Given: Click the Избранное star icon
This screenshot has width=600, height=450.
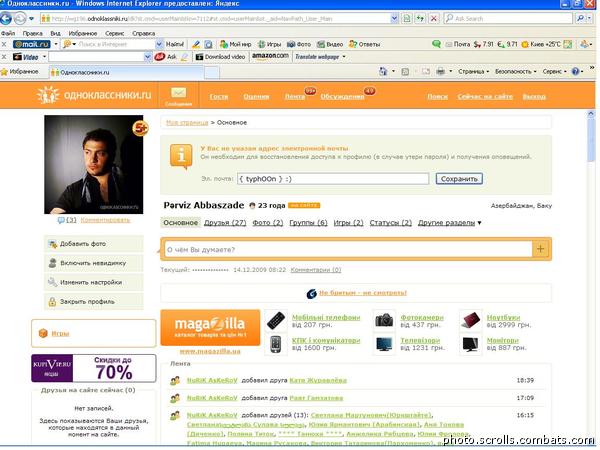Looking at the screenshot, I should click(4, 72).
